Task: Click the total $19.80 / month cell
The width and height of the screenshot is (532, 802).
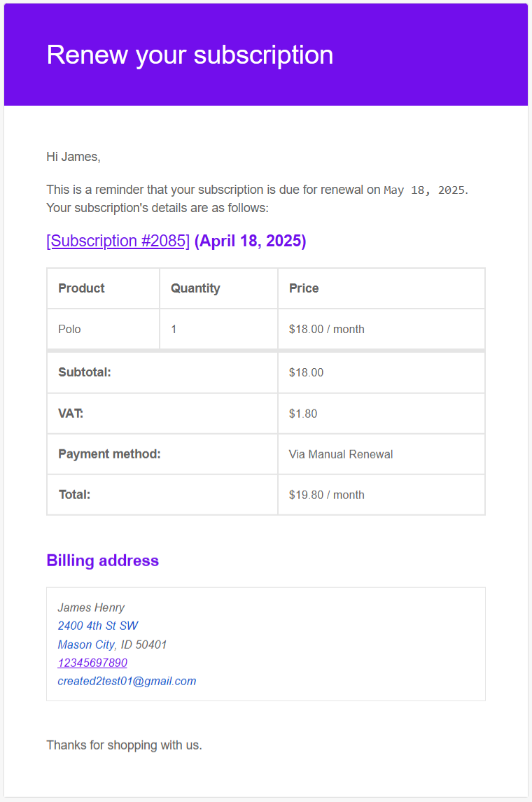Action: coord(326,495)
